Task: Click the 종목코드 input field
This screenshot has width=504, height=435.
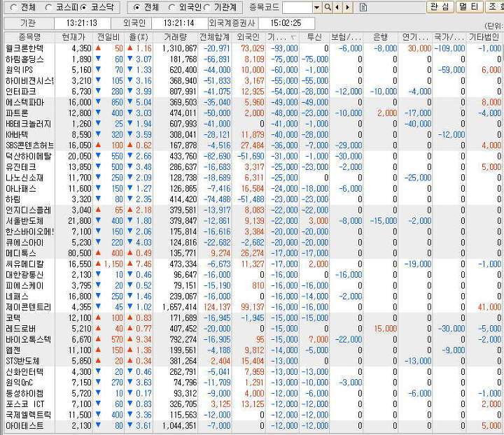Action: click(297, 7)
